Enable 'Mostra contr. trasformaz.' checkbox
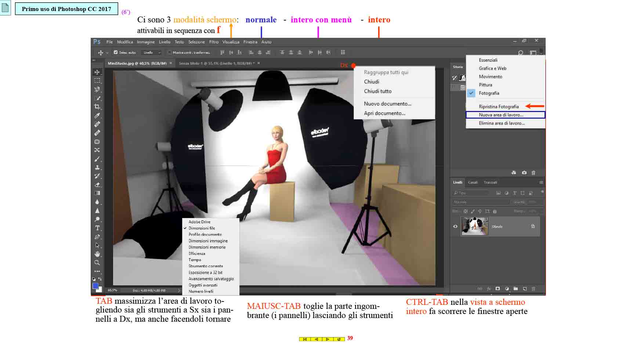This screenshot has width=644, height=343. [x=169, y=53]
